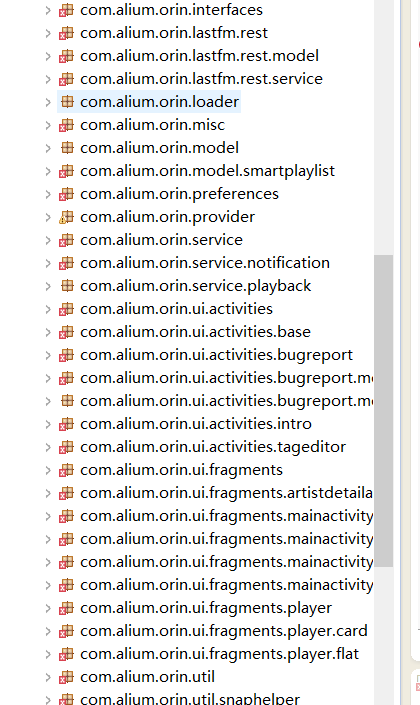Viewport: 420px width, 705px height.
Task: Click the com.alium.orin.model package icon
Action: [67, 147]
